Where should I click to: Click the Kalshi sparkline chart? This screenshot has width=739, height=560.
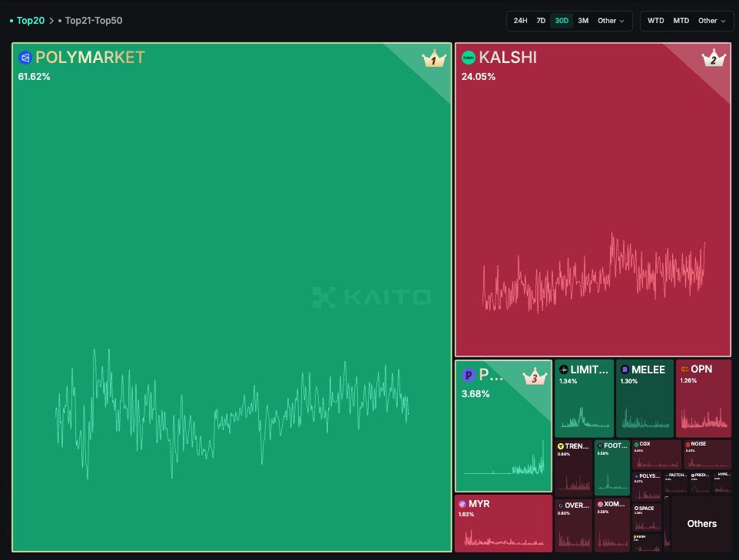click(593, 273)
